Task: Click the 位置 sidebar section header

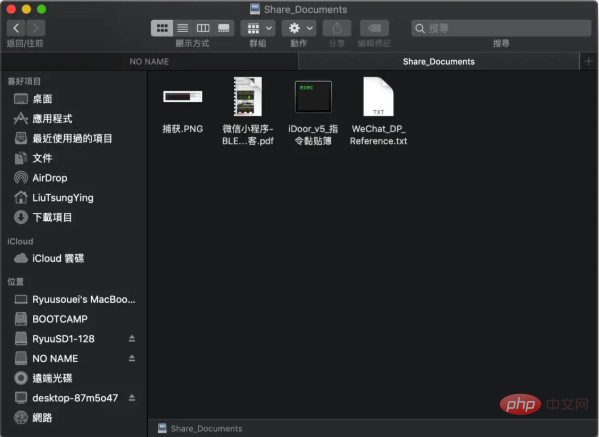Action: tap(16, 282)
